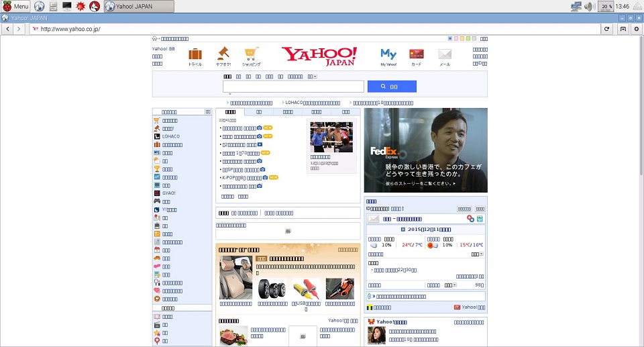
Task: Open the My Yahoo! icon
Action: click(388, 54)
